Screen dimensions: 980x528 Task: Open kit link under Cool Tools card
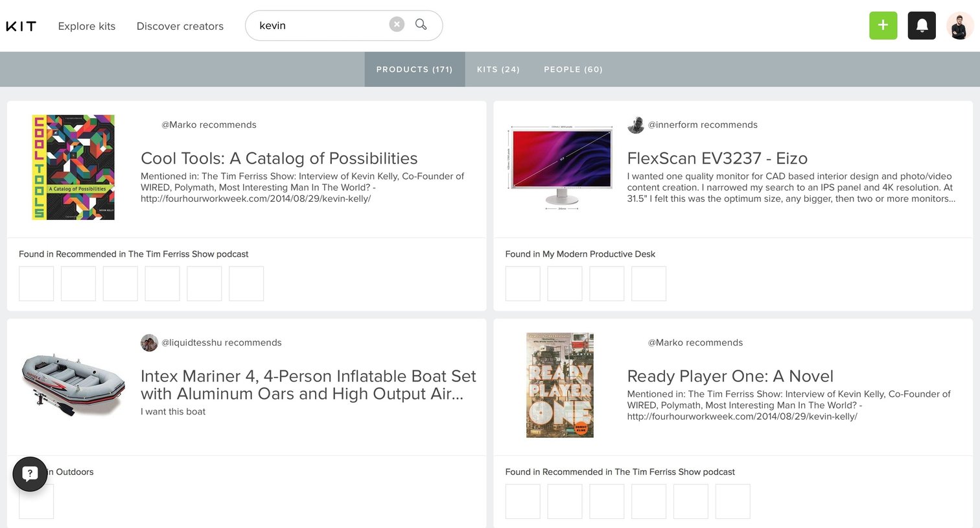coord(152,254)
